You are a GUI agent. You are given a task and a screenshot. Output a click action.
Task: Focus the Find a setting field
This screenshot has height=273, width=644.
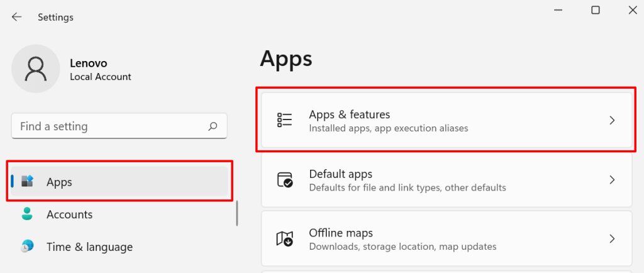coord(107,126)
